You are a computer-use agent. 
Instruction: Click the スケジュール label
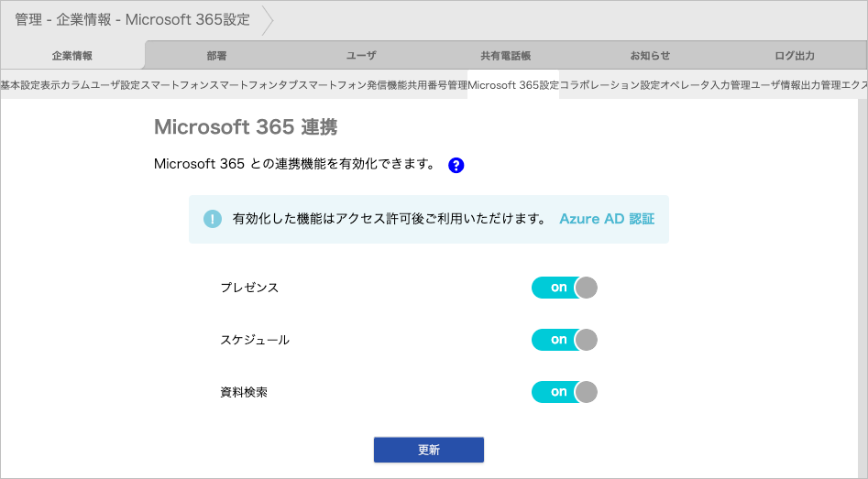(x=255, y=340)
